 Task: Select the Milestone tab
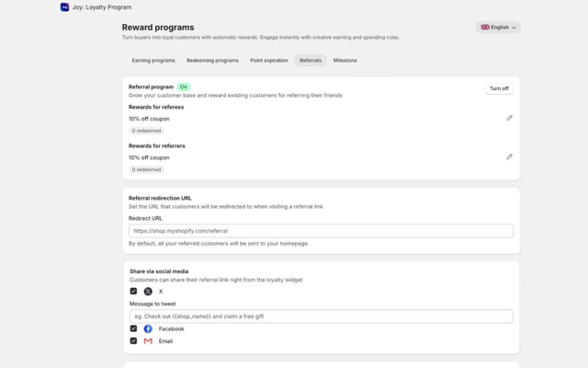[345, 61]
